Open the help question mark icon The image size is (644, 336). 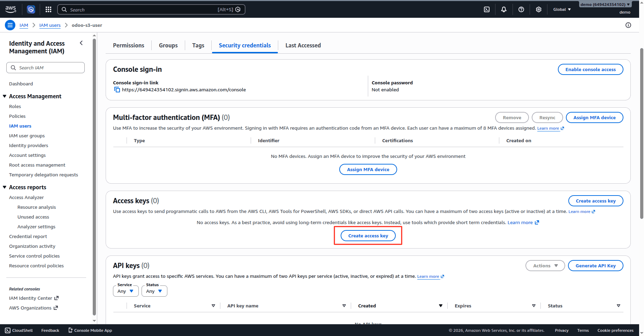point(521,9)
